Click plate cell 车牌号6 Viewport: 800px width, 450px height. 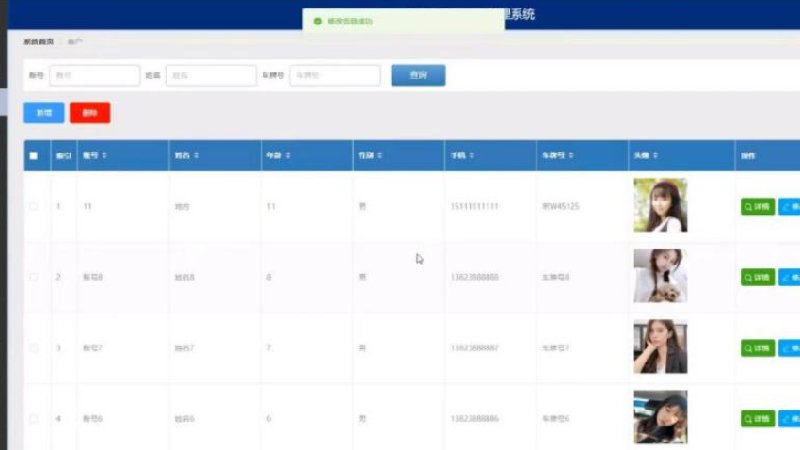(556, 419)
